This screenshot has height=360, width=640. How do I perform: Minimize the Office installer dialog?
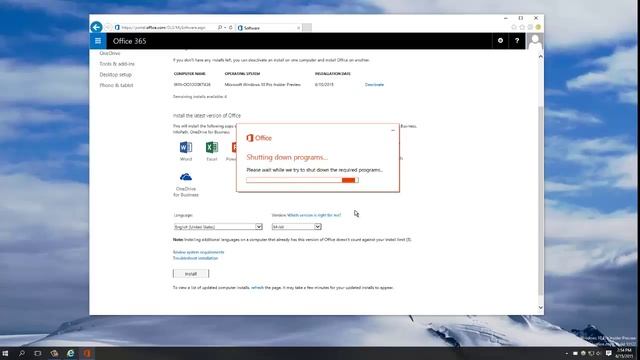pyautogui.click(x=393, y=130)
